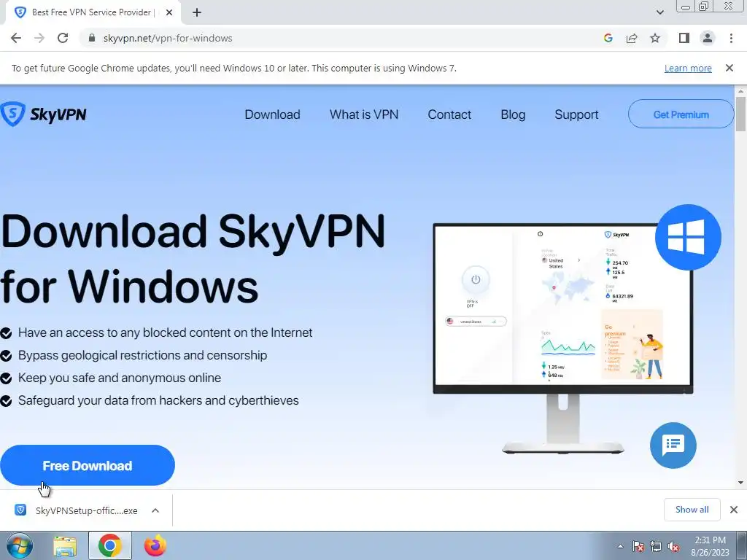View site info via the padlock icon
Viewport: 747px width, 560px height.
click(x=93, y=38)
